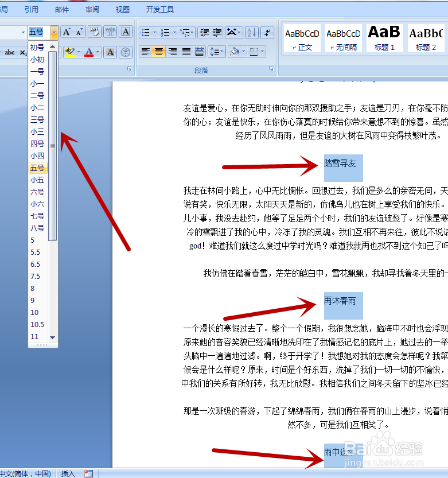Click the Grow Font button
Viewport: 448px width, 478px height.
click(x=67, y=32)
